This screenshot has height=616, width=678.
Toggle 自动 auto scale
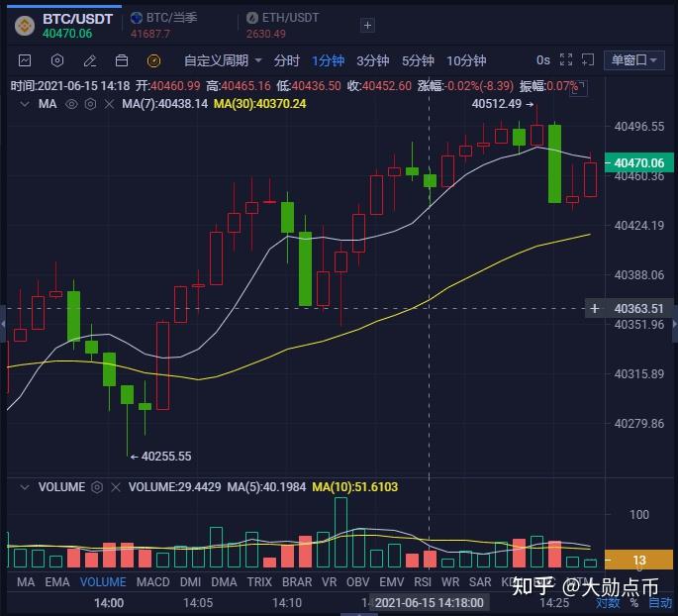coord(660,602)
